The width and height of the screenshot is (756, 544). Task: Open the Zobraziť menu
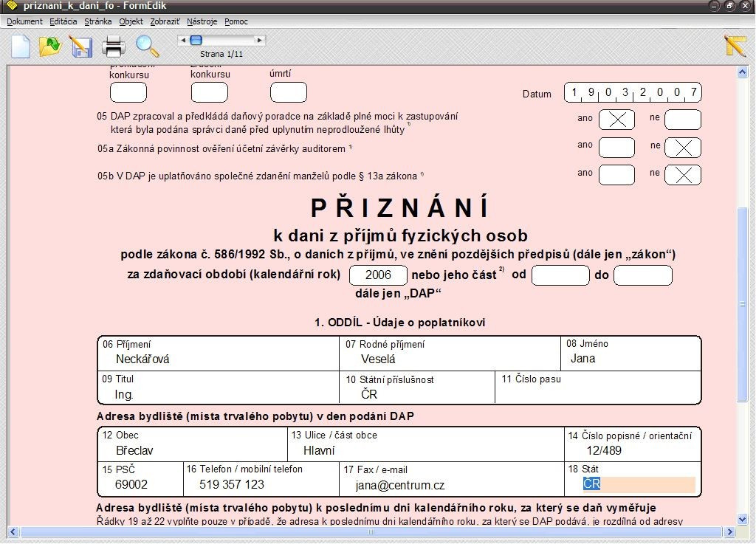[x=165, y=21]
